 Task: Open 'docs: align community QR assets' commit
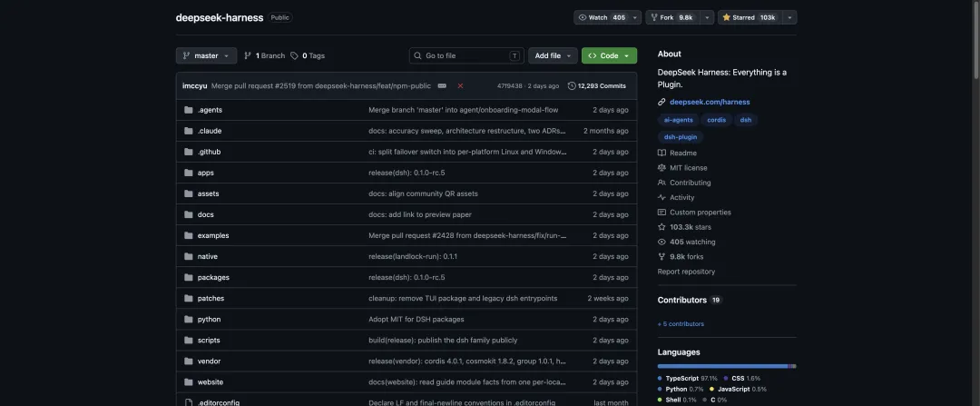click(x=423, y=194)
